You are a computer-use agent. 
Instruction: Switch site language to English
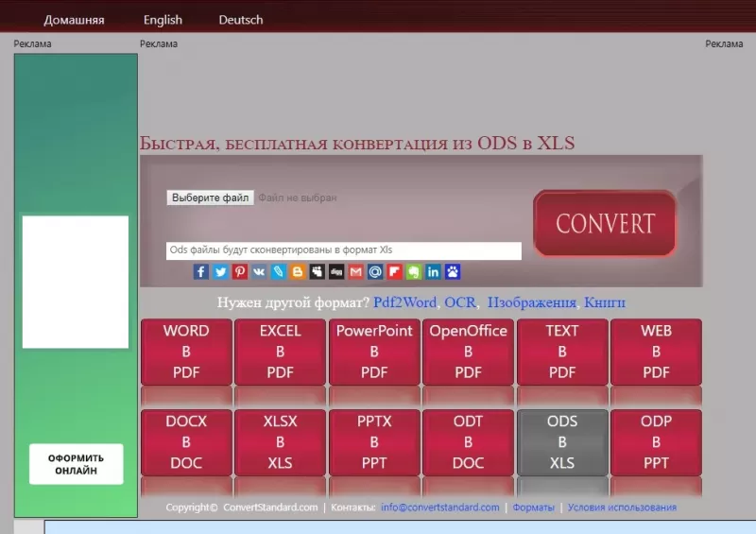tap(163, 20)
